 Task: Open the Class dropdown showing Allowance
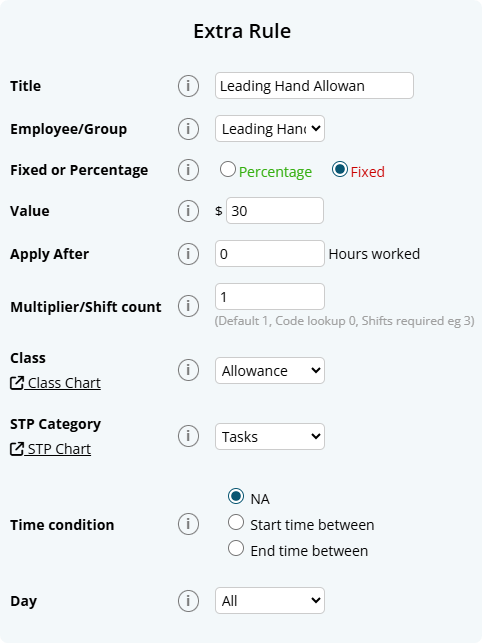[x=270, y=371]
